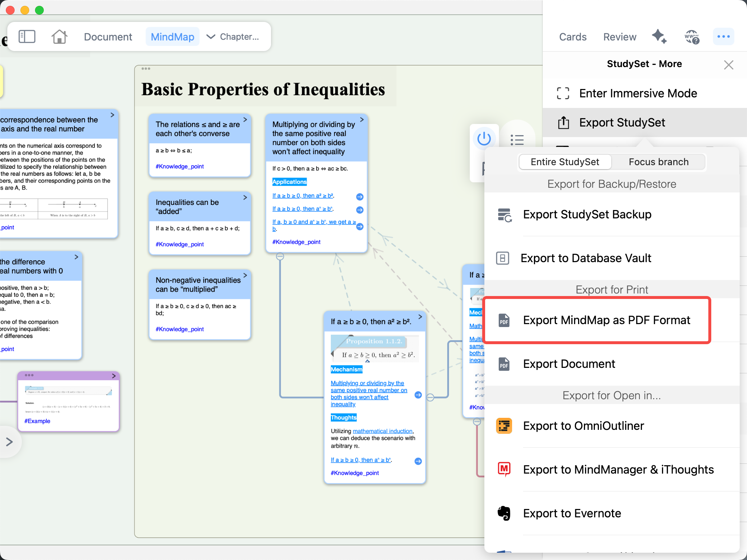Click the three-dots More button

coord(723,36)
